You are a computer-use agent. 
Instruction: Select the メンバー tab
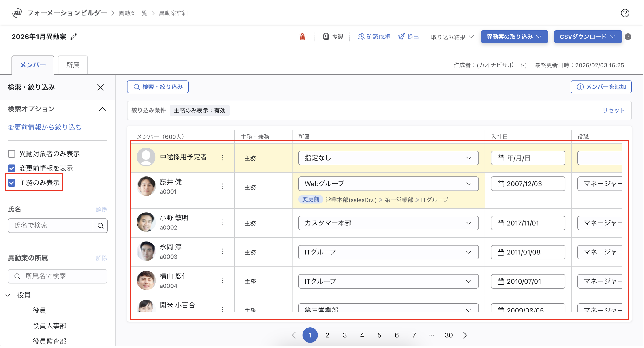pyautogui.click(x=33, y=65)
